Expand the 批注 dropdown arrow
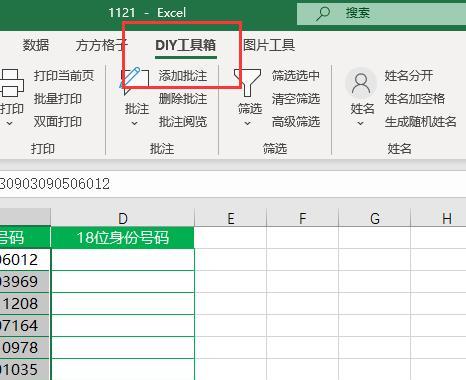Image resolution: width=466 pixels, height=380 pixels. pos(135,124)
